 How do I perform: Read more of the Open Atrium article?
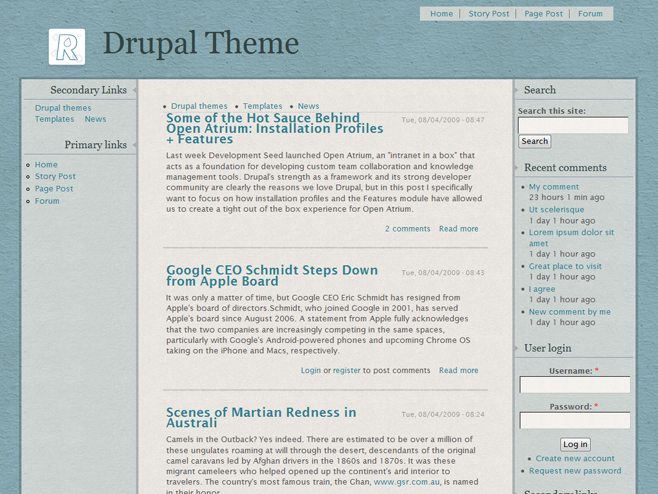click(459, 229)
